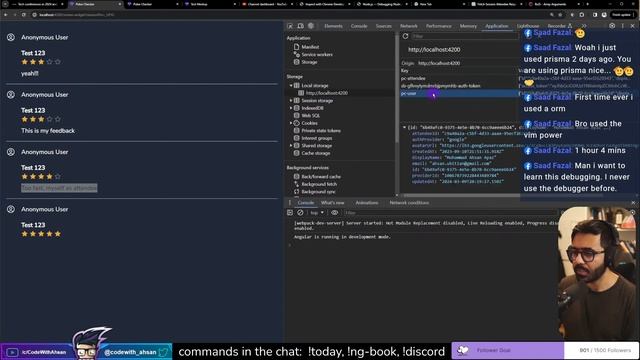Expand the IndexedDB tree arrow
The height and width of the screenshot is (360, 640).
click(291, 108)
